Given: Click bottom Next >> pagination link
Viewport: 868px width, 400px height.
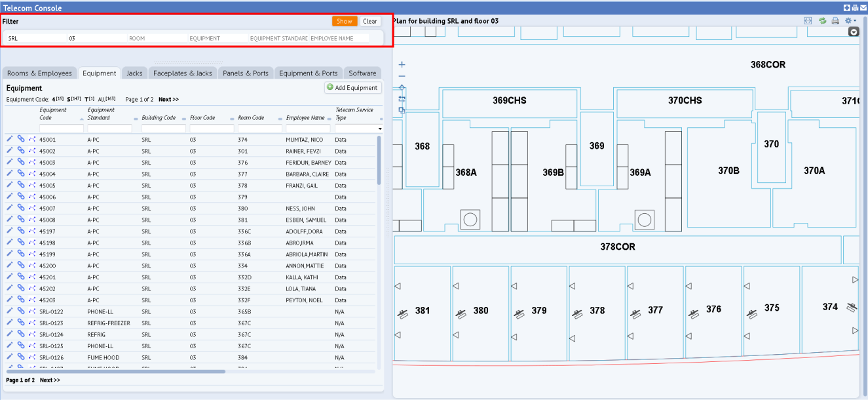Looking at the screenshot, I should tap(50, 380).
